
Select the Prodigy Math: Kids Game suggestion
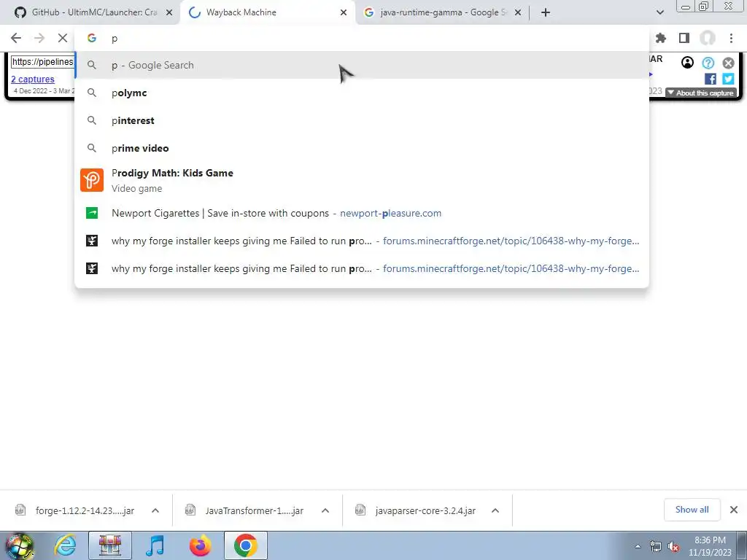point(362,181)
